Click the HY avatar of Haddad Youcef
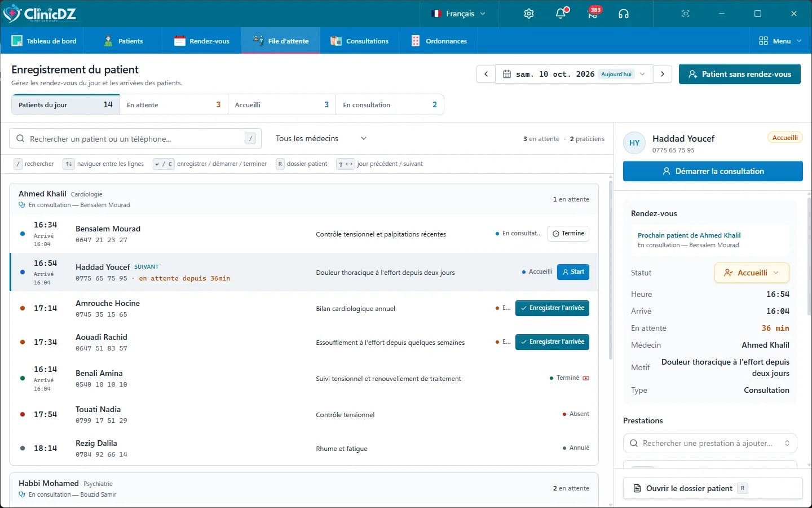 634,143
